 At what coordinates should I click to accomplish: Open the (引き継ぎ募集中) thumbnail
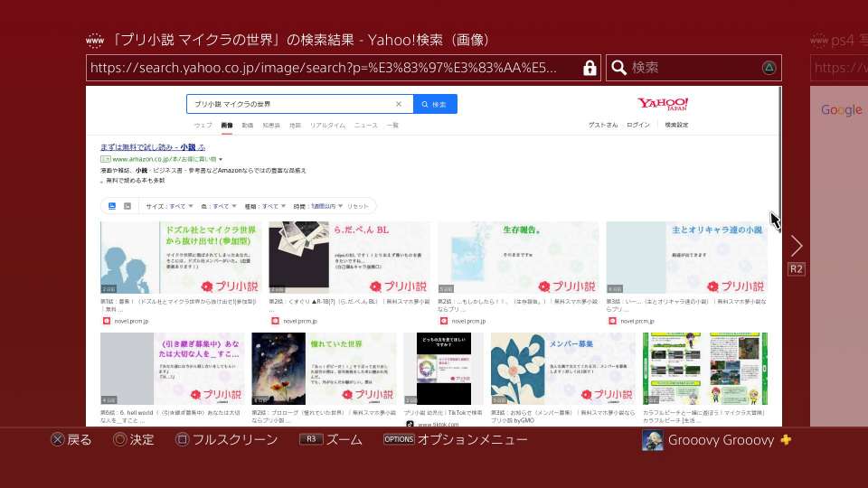click(x=172, y=369)
